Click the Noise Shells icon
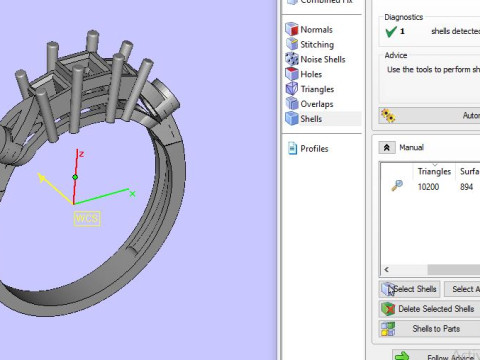 pos(292,59)
